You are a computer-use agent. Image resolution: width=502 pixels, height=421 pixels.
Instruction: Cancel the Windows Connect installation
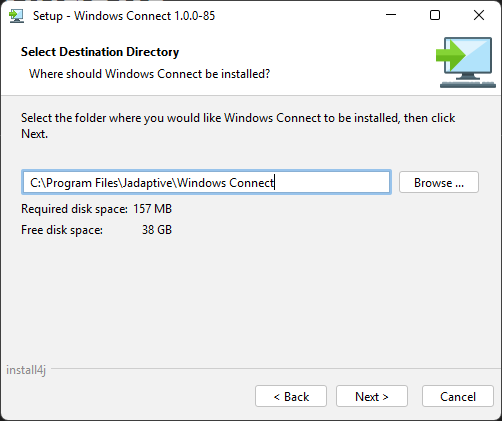[x=458, y=396]
